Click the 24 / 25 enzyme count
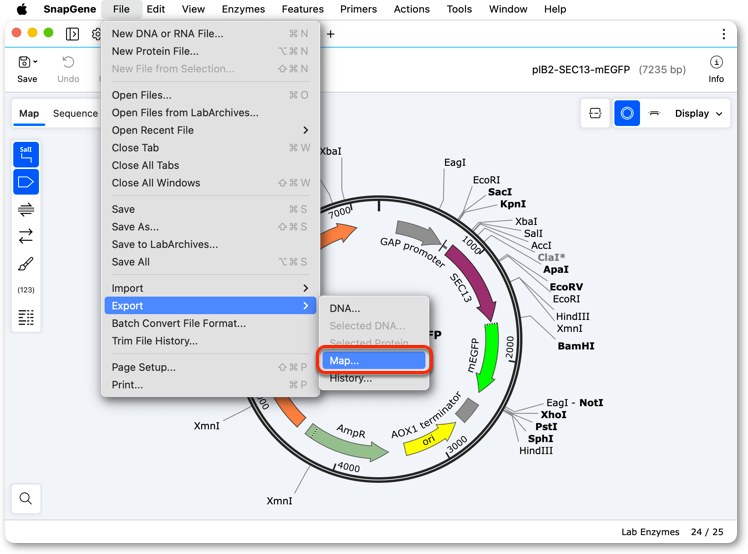 [707, 532]
